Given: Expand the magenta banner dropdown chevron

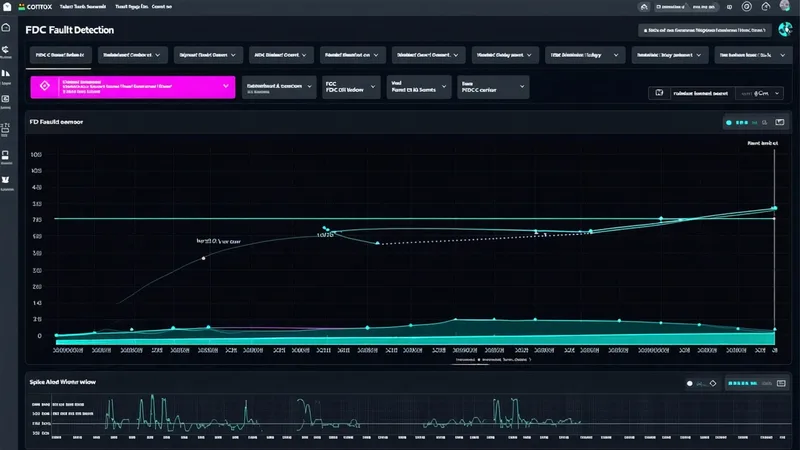Looking at the screenshot, I should [226, 86].
